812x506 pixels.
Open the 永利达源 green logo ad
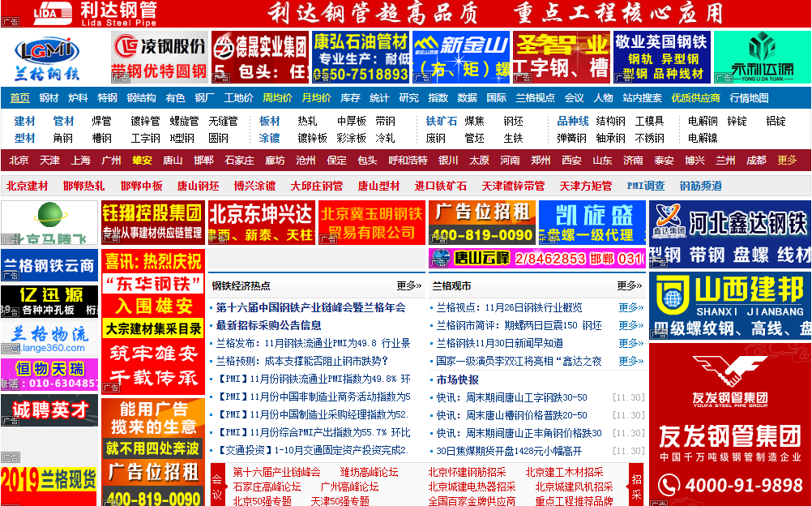click(x=763, y=57)
